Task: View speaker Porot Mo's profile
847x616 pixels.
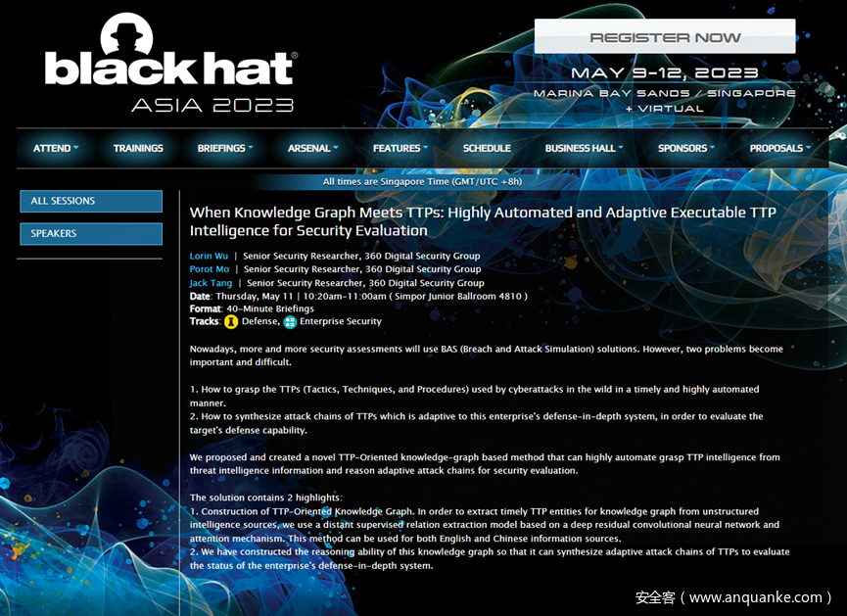Action: point(210,269)
